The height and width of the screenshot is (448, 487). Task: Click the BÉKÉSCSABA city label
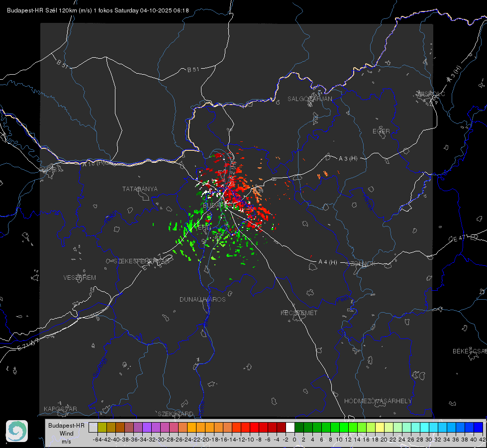coord(470,351)
